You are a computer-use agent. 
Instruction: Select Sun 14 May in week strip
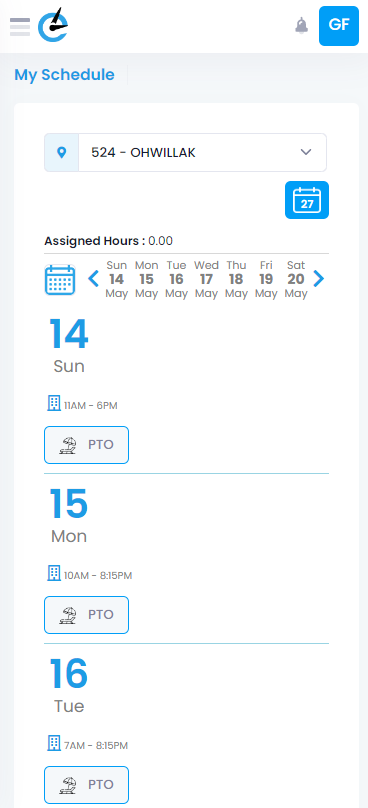pos(116,279)
